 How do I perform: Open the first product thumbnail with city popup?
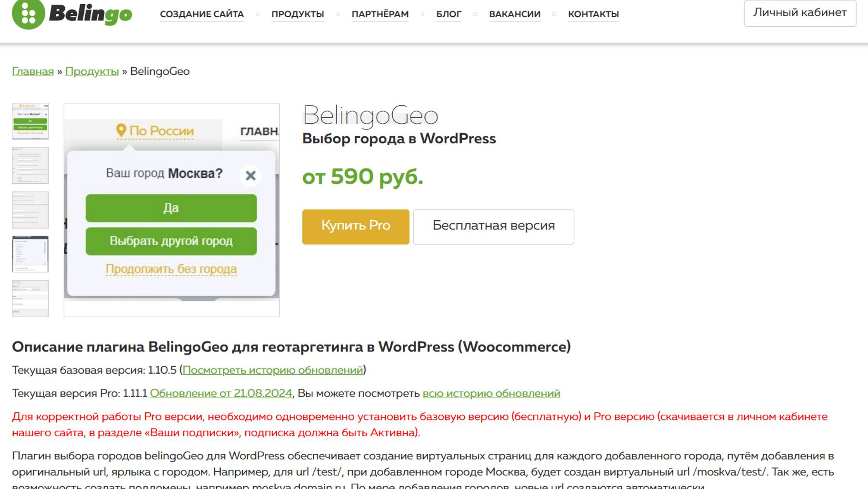tap(30, 121)
